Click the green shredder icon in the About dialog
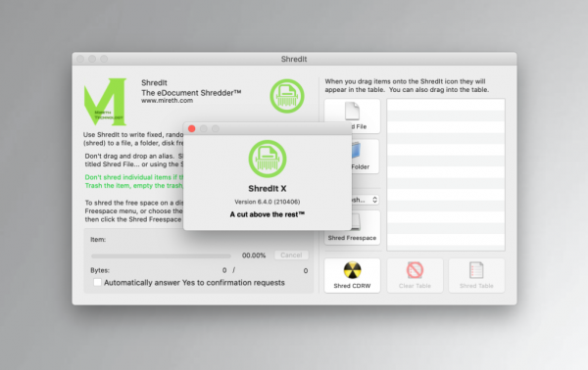The height and width of the screenshot is (370, 588). point(268,159)
